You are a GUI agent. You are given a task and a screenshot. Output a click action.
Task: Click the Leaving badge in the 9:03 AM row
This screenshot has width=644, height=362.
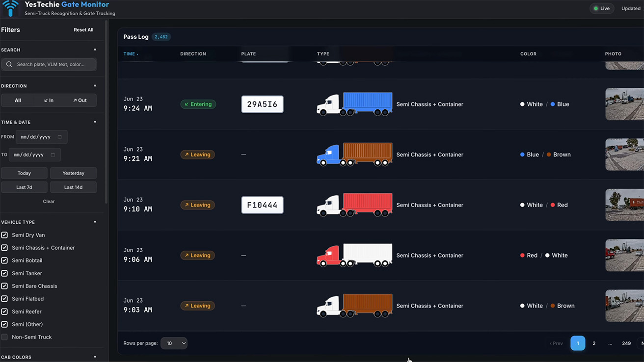tap(198, 306)
